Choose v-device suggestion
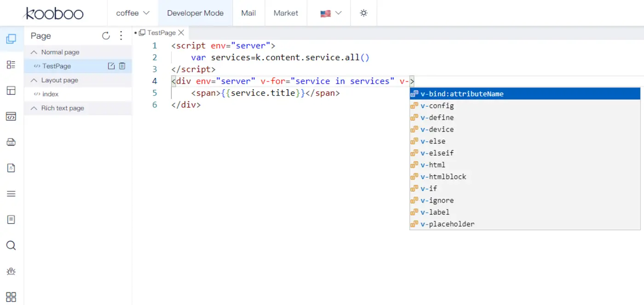 tap(525, 129)
